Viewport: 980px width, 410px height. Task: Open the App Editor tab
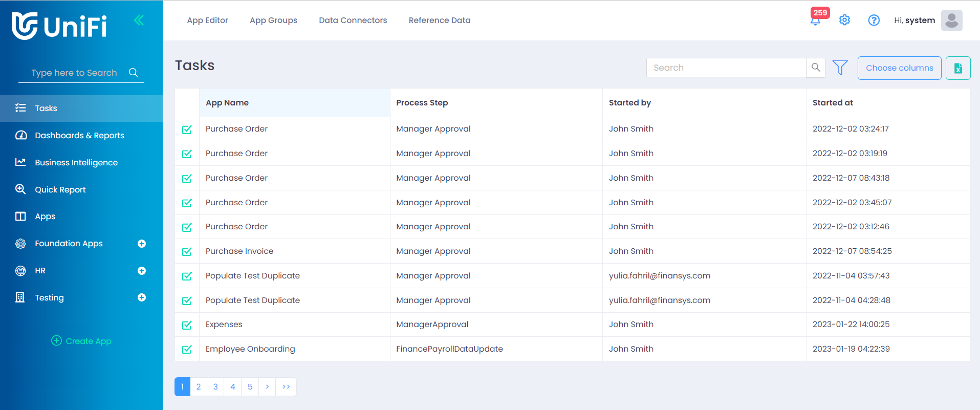(x=207, y=20)
